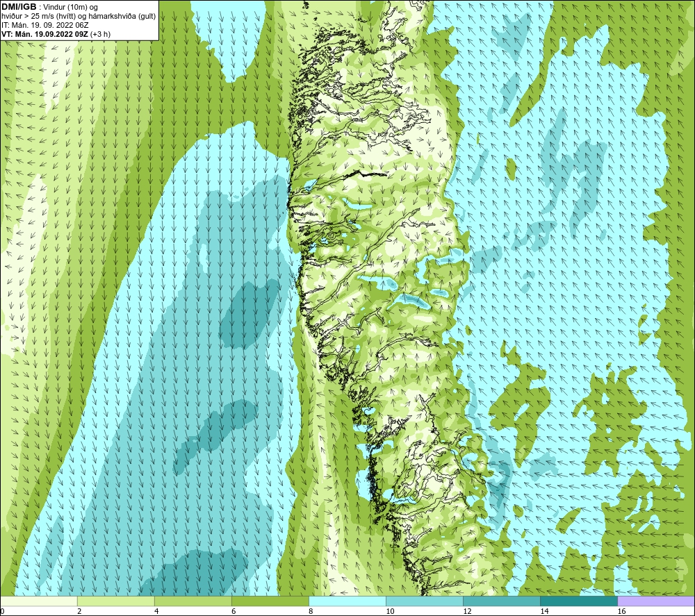
Task: Click the 'DMI/IGB' title text
Action: (x=19, y=7)
